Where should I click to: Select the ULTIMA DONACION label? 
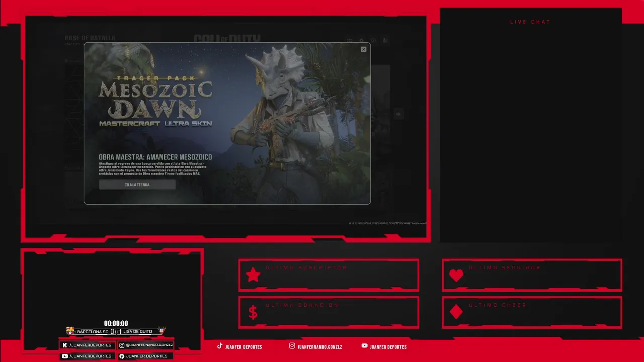(302, 305)
